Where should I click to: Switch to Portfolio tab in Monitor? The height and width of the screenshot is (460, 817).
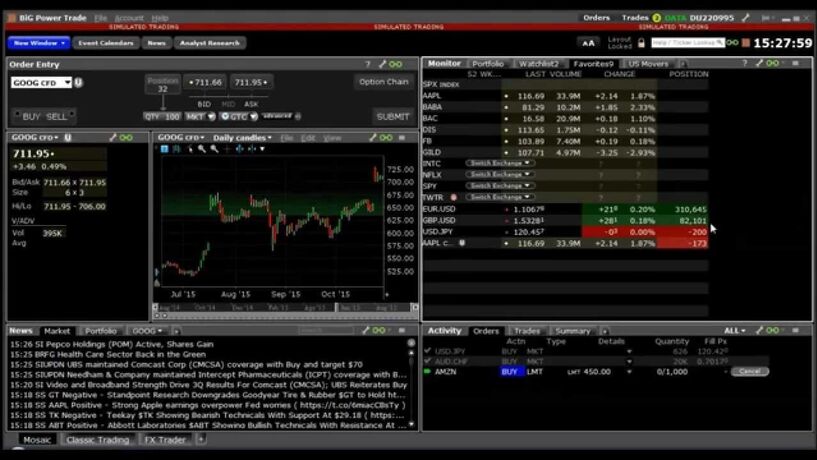click(488, 64)
